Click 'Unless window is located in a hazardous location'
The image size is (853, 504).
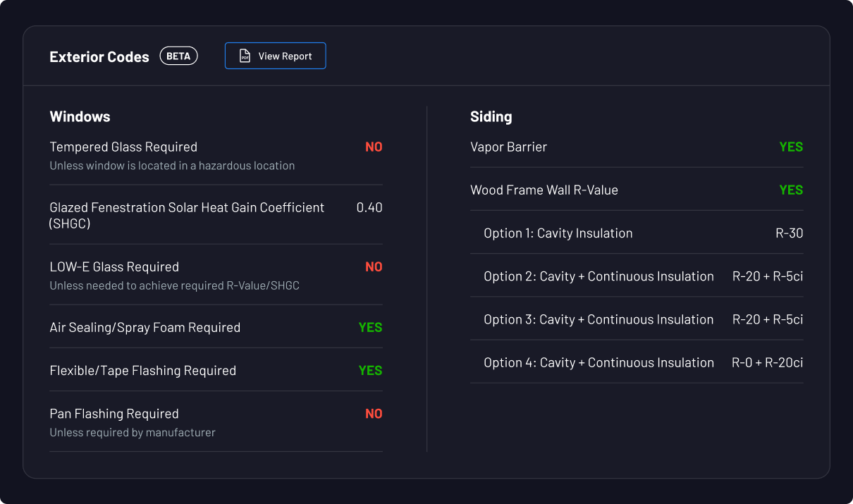point(172,166)
